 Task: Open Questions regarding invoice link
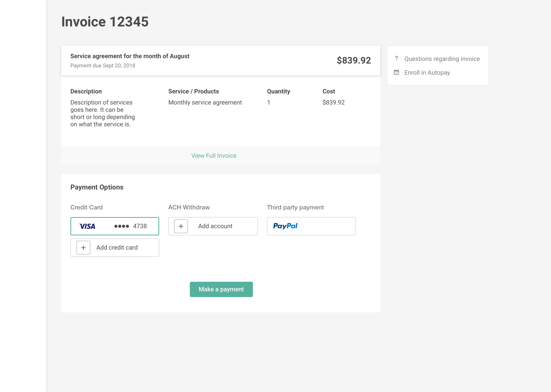coord(442,59)
